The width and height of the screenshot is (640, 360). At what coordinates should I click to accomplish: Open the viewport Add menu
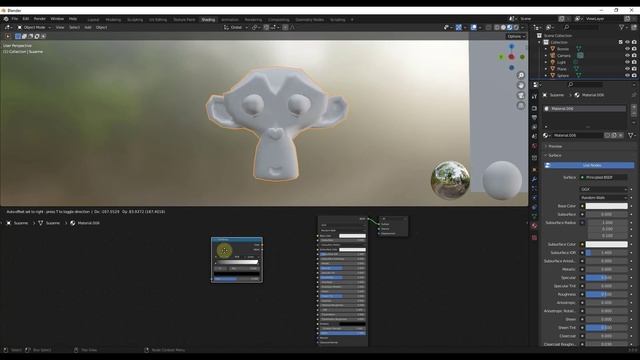(88, 27)
